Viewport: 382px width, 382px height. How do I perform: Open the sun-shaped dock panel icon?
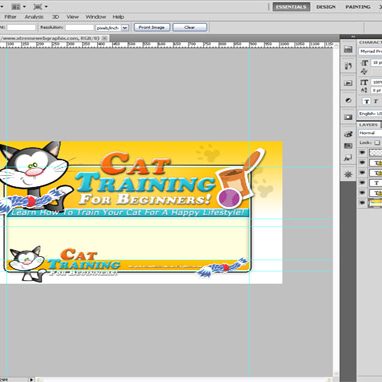click(348, 174)
